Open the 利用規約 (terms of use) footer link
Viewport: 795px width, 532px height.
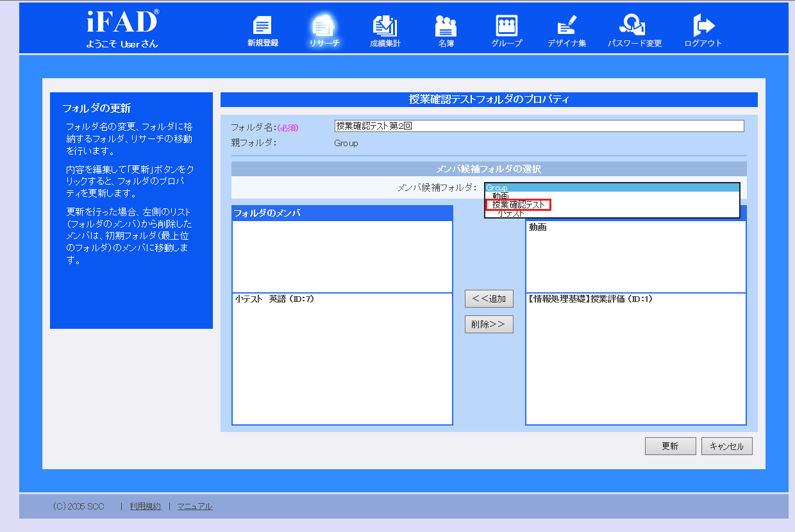146,506
